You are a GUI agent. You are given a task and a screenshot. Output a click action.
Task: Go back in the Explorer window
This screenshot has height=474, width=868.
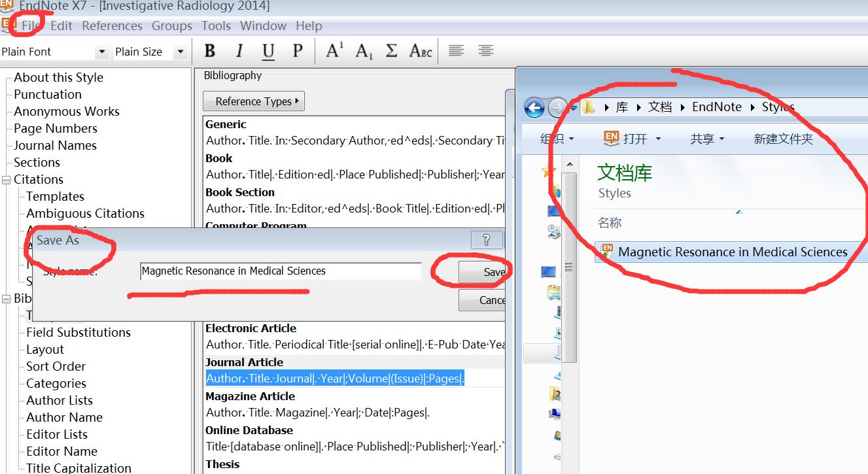(534, 107)
